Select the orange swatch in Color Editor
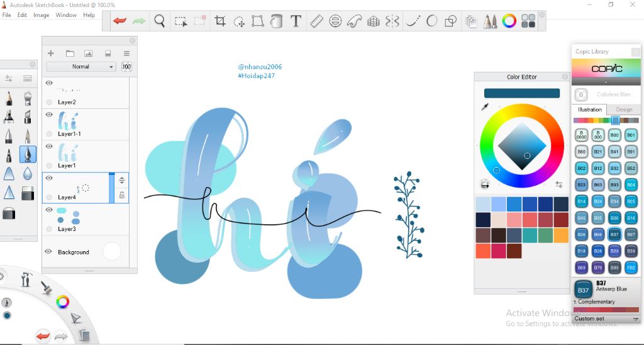The width and height of the screenshot is (644, 345). [x=560, y=235]
